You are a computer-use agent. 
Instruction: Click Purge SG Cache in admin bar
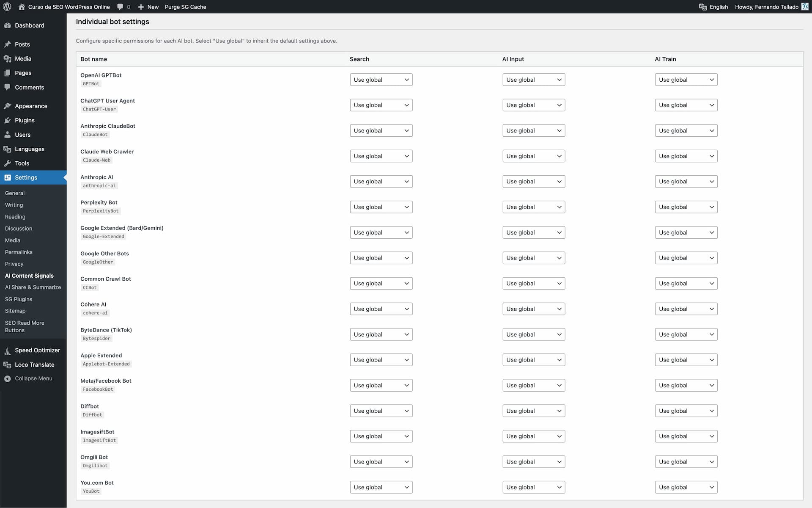[185, 7]
